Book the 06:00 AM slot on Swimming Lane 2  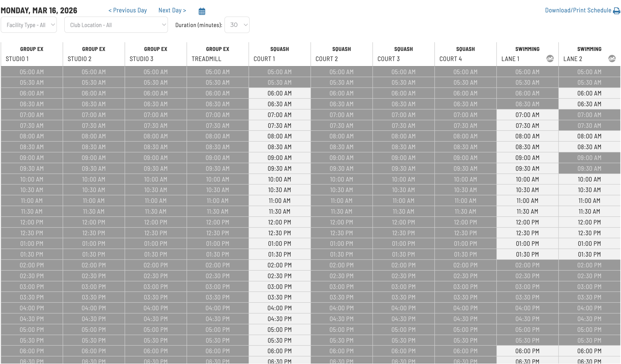point(589,93)
